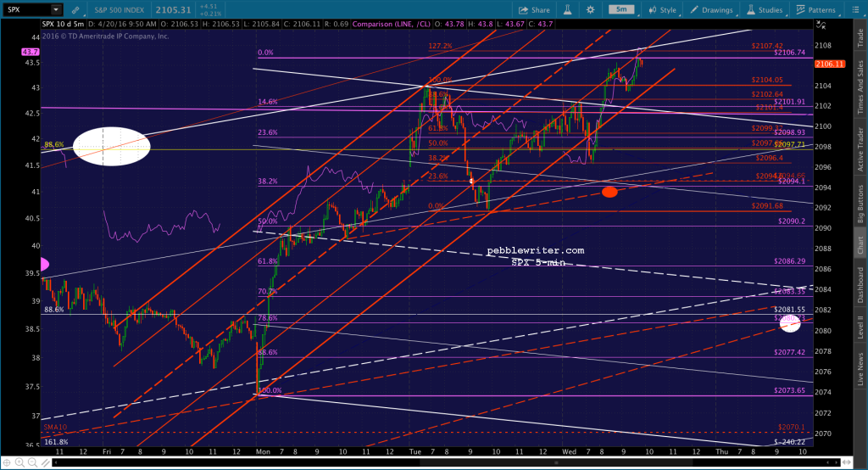The height and width of the screenshot is (470, 868).
Task: Click the scrollbar left arrow
Action: pos(55,462)
